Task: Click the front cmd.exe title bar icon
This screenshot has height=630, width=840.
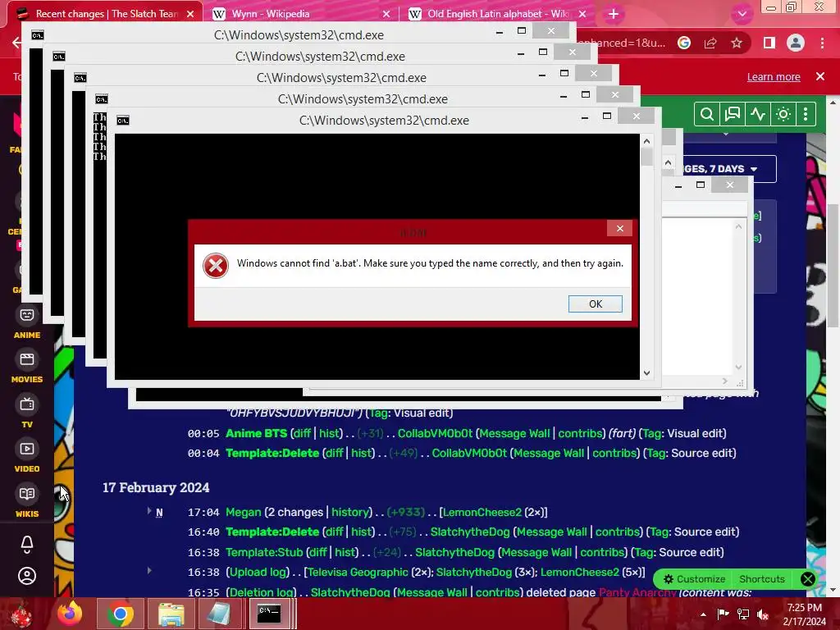Action: (x=123, y=121)
